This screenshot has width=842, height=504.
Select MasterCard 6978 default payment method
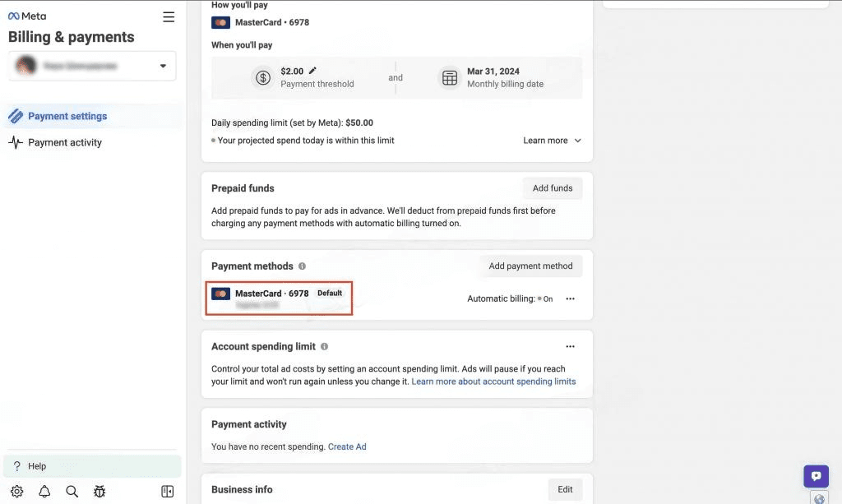[279, 298]
